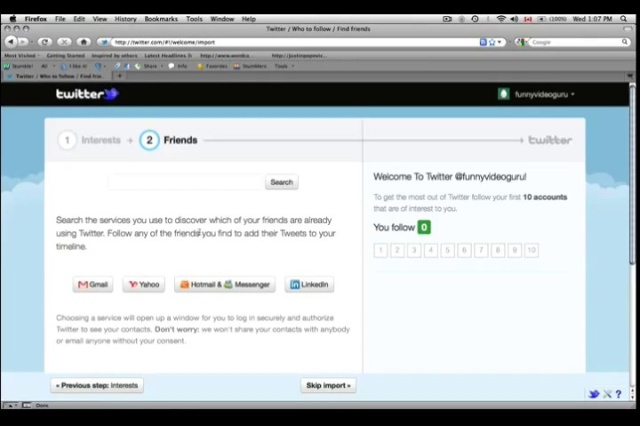
Task: Click the volume speaker icon in menu bar
Action: [x=514, y=19]
